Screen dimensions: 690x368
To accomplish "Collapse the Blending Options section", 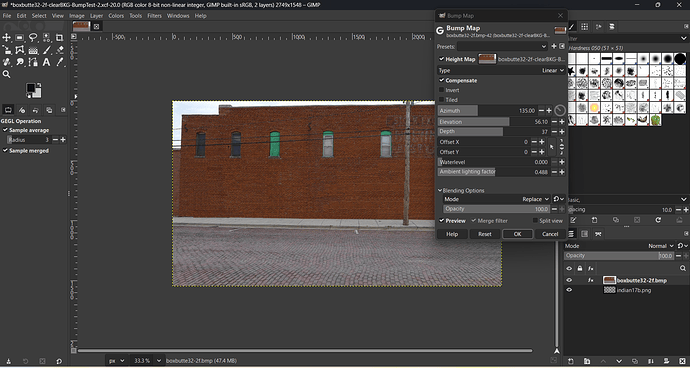I will (440, 191).
